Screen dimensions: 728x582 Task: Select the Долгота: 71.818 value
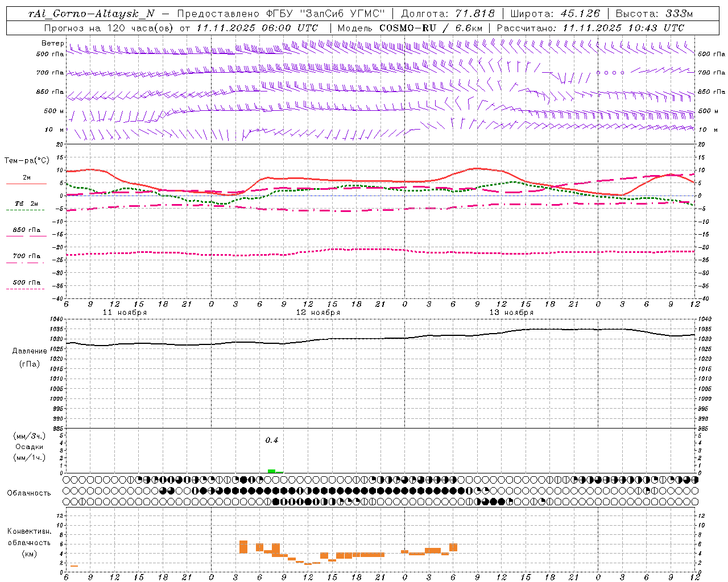[x=448, y=14]
